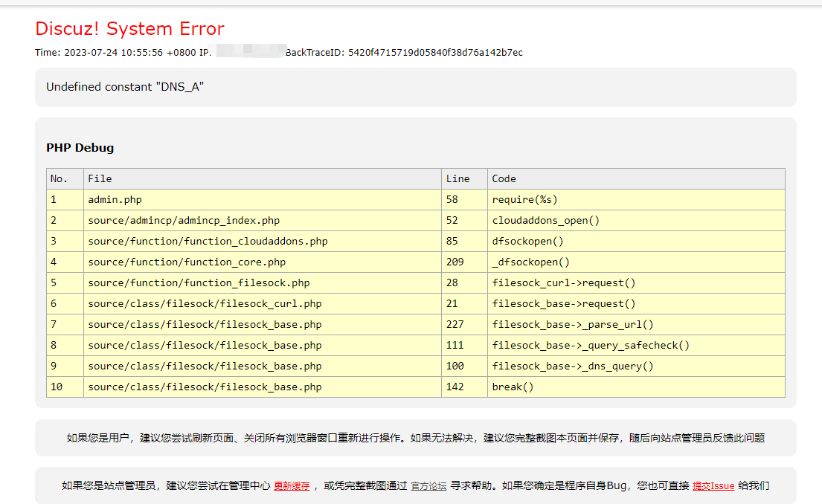
Task: Open the 更新缓存 link
Action: click(292, 486)
